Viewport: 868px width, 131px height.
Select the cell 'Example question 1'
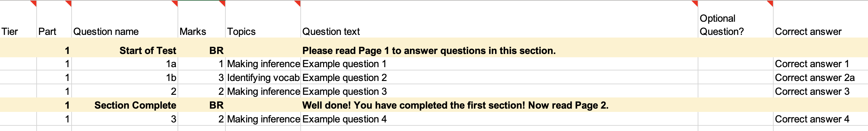499,64
